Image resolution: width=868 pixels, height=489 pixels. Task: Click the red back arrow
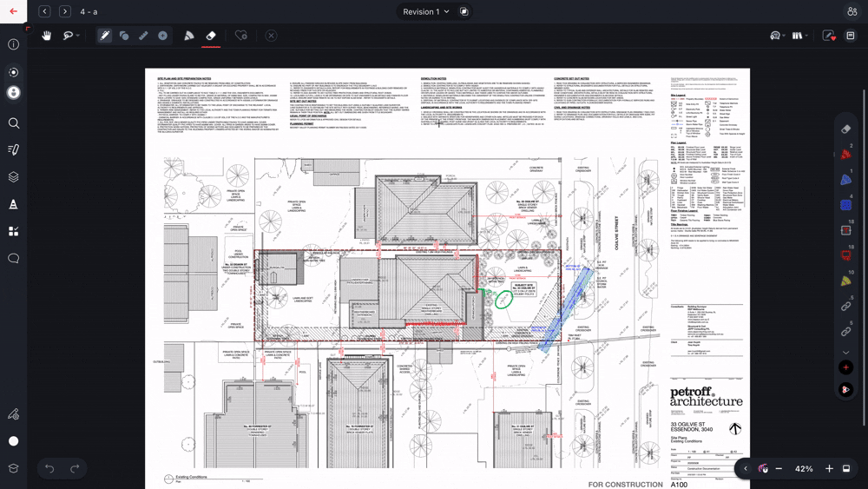pos(13,11)
